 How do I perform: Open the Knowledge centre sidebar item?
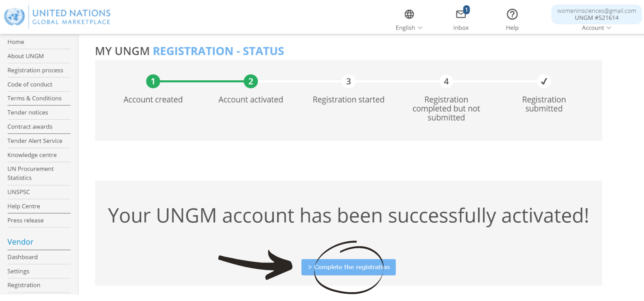[x=32, y=155]
